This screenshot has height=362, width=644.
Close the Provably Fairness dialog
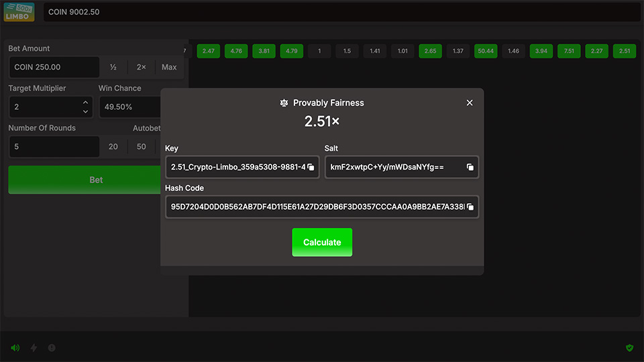(470, 103)
